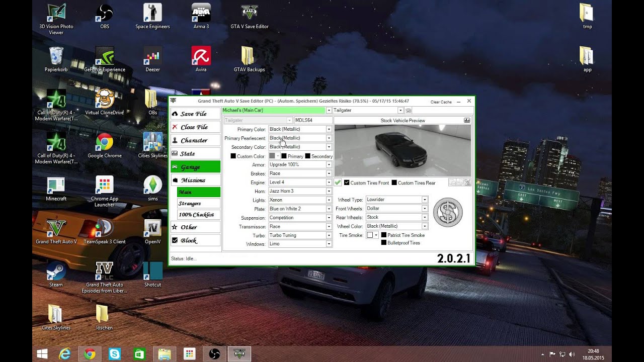Image resolution: width=644 pixels, height=362 pixels.
Task: Open the Deezer desktop icon
Action: pos(152,59)
